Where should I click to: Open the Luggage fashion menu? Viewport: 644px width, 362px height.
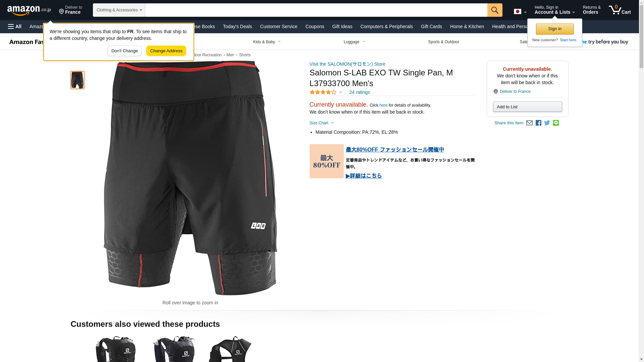pos(355,42)
